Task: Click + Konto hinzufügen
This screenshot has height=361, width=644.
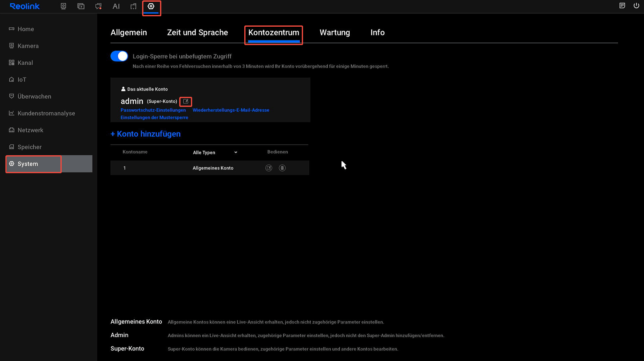Action: pos(145,134)
